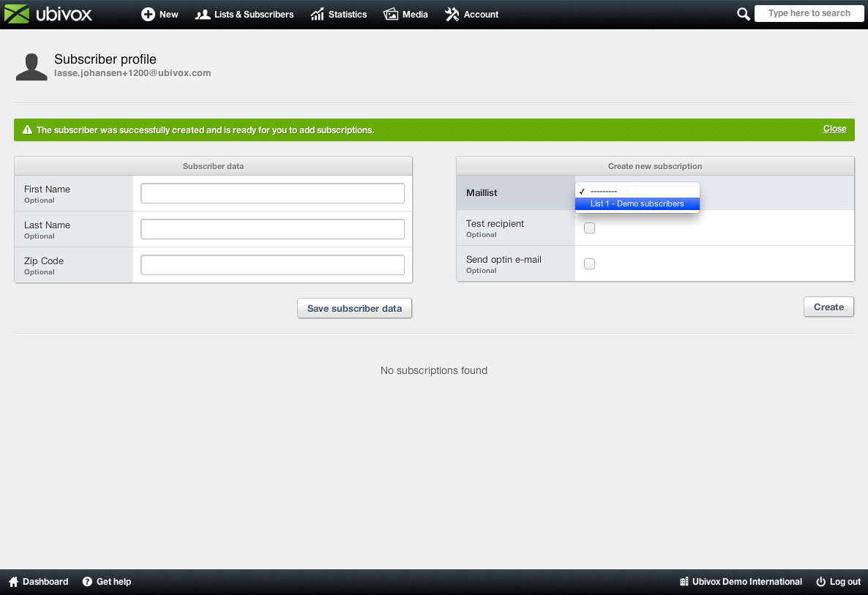Click the Type here to search box
The height and width of the screenshot is (595, 868).
809,13
